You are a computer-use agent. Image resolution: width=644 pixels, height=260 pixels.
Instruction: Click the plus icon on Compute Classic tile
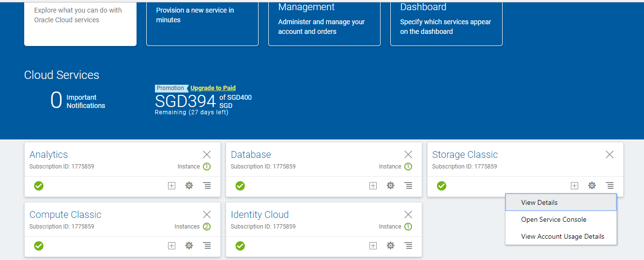point(171,245)
